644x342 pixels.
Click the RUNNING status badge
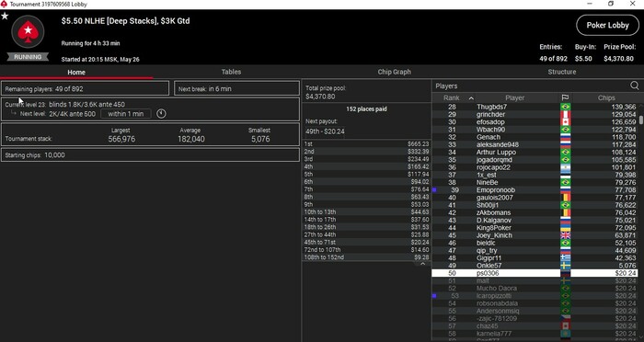(28, 57)
